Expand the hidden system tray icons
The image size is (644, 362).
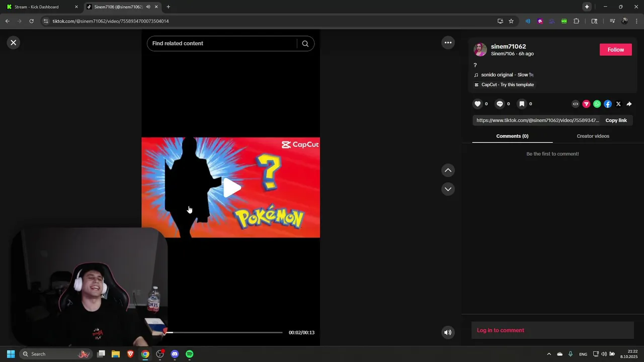(549, 354)
